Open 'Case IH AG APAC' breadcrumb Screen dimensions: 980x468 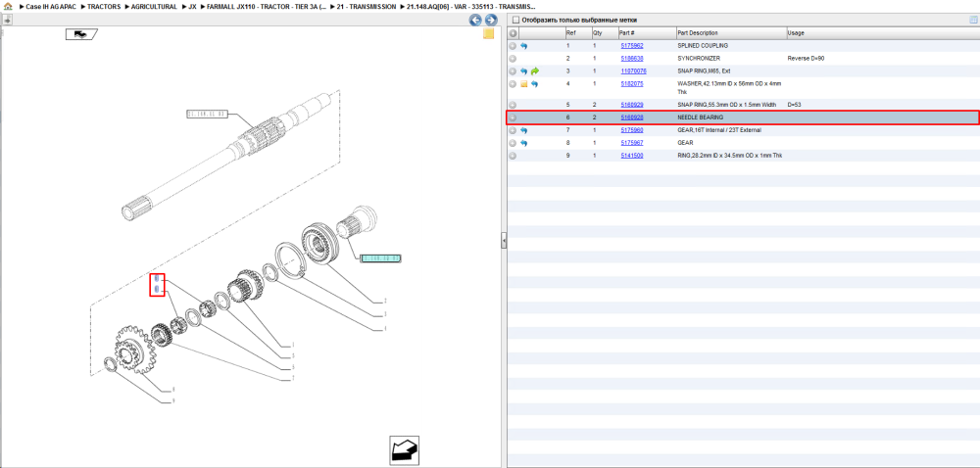click(51, 6)
